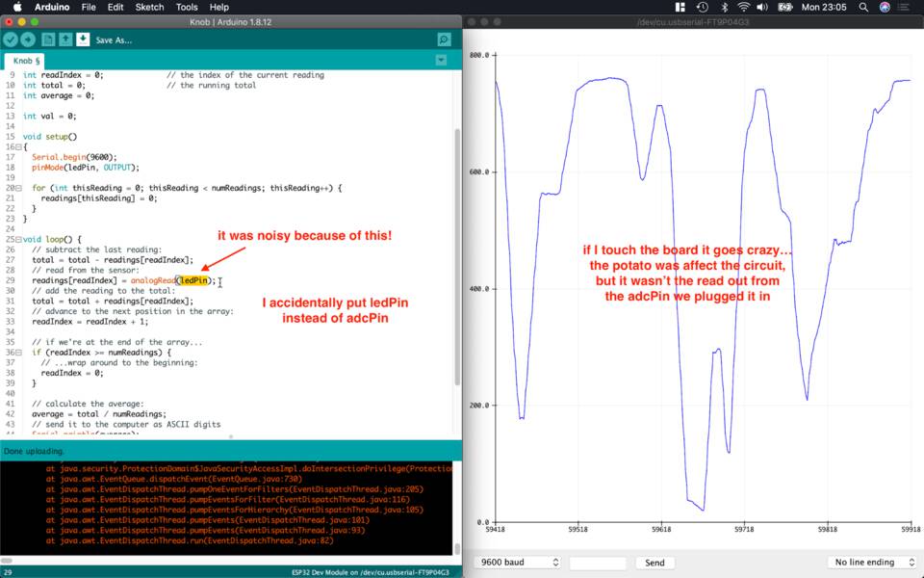Click the Verify sketch checkmark icon

pyautogui.click(x=11, y=39)
